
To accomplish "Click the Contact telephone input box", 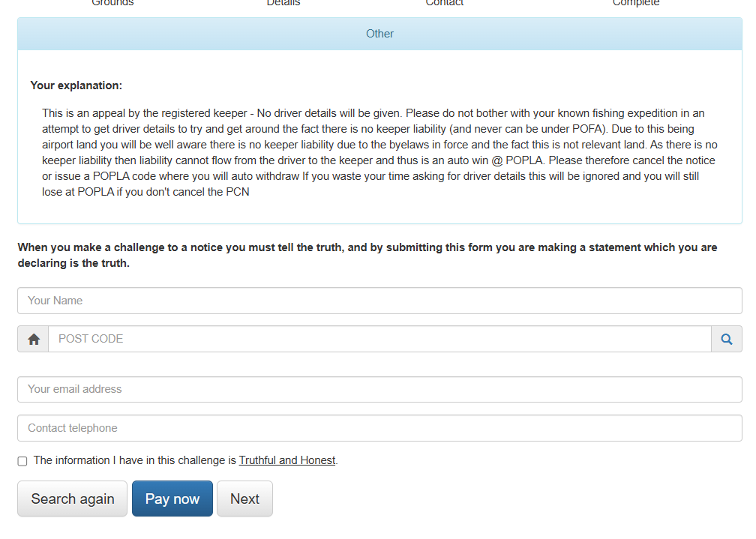I will 379,428.
